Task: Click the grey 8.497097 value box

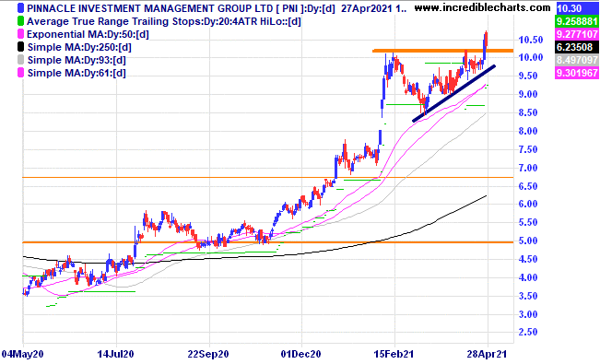Action: click(577, 60)
